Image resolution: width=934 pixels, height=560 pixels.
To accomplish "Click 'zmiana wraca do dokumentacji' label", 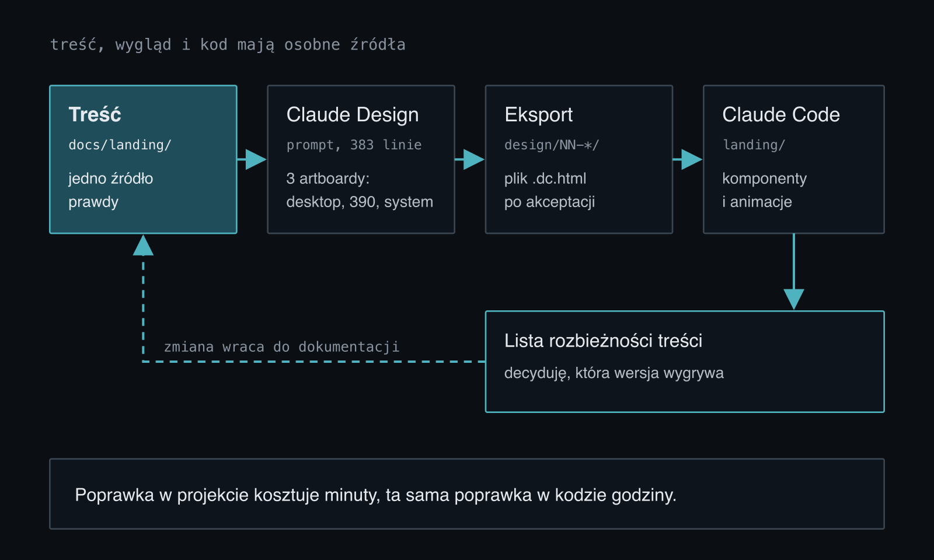I will point(282,347).
